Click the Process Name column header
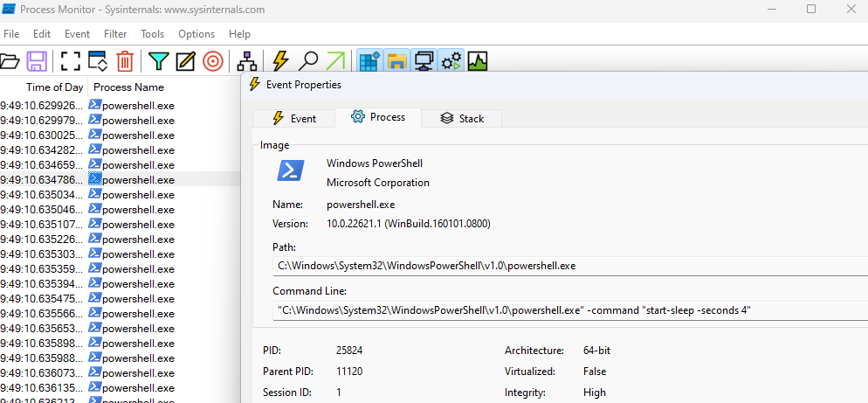 click(129, 87)
